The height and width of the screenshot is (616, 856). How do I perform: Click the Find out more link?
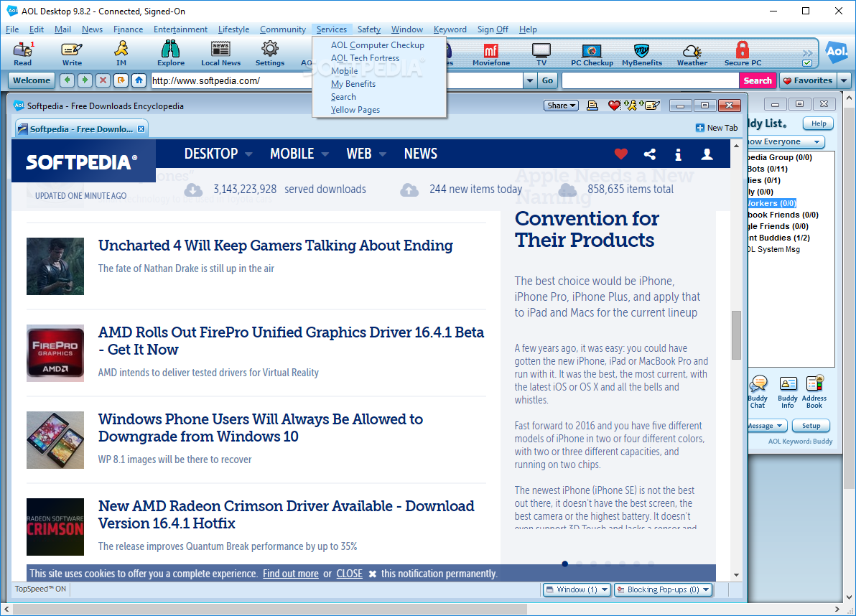click(290, 574)
